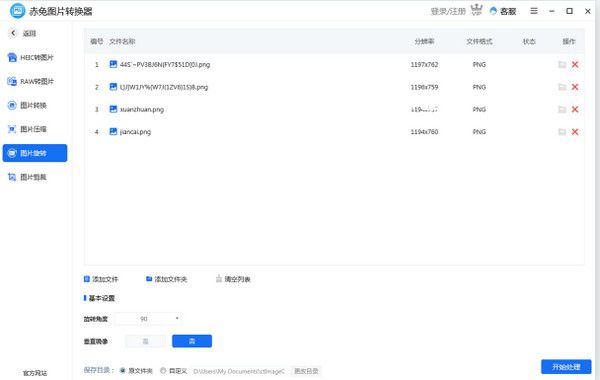
Task: Click the 状态 column header
Action: tap(529, 41)
